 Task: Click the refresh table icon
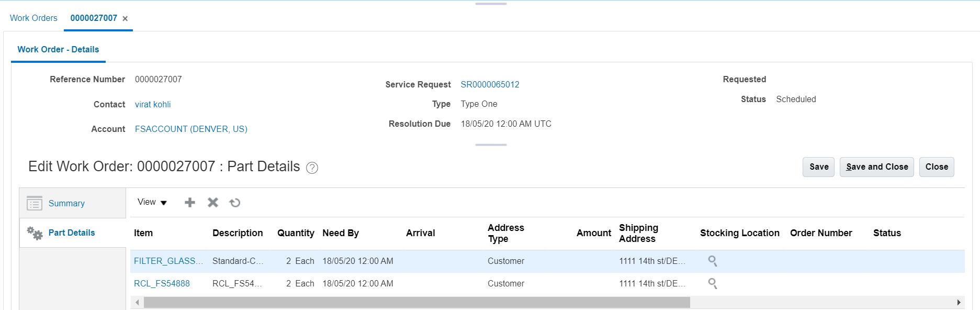point(235,203)
